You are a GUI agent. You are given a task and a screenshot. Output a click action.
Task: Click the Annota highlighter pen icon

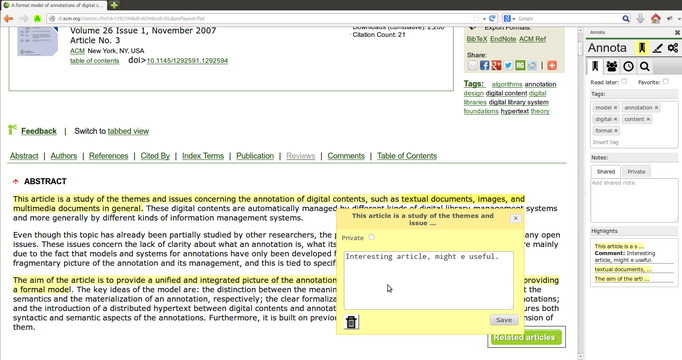tap(657, 48)
